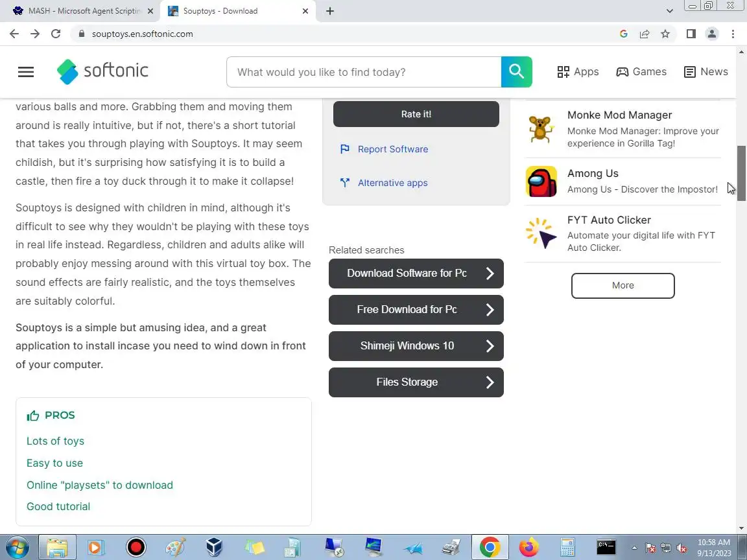Open the Games section

point(641,72)
